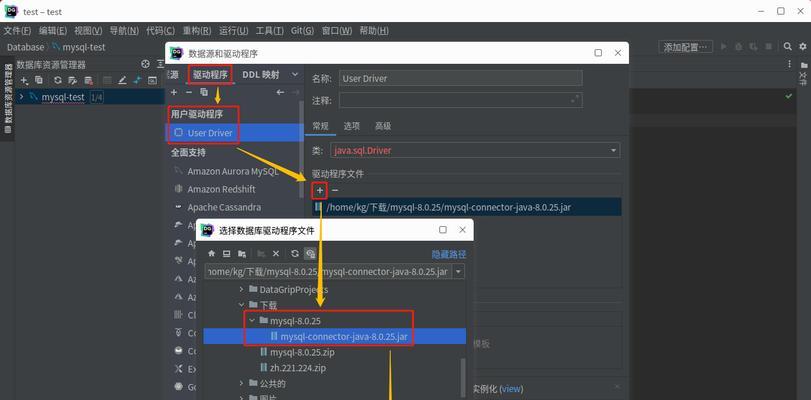Select User Driver in driver list
Screen dimensions: 811x400
(x=234, y=133)
